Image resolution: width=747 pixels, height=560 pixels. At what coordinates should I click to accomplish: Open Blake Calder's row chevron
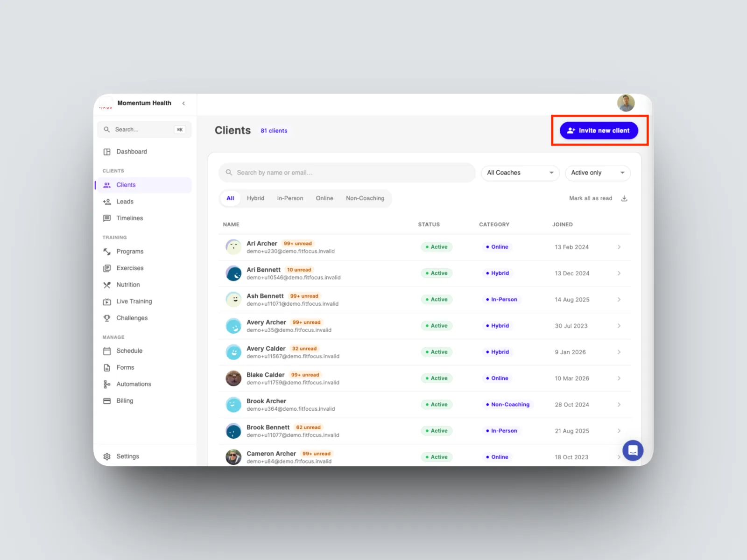(x=619, y=378)
